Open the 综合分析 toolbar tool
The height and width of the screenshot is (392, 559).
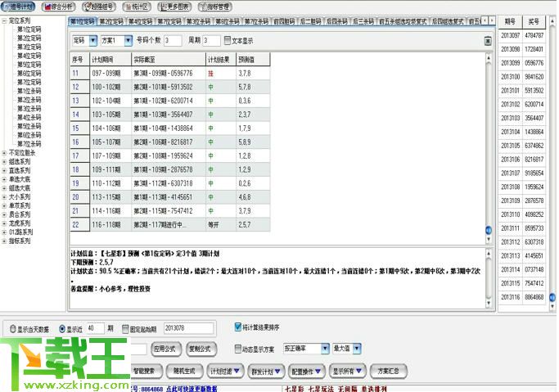pyautogui.click(x=58, y=6)
